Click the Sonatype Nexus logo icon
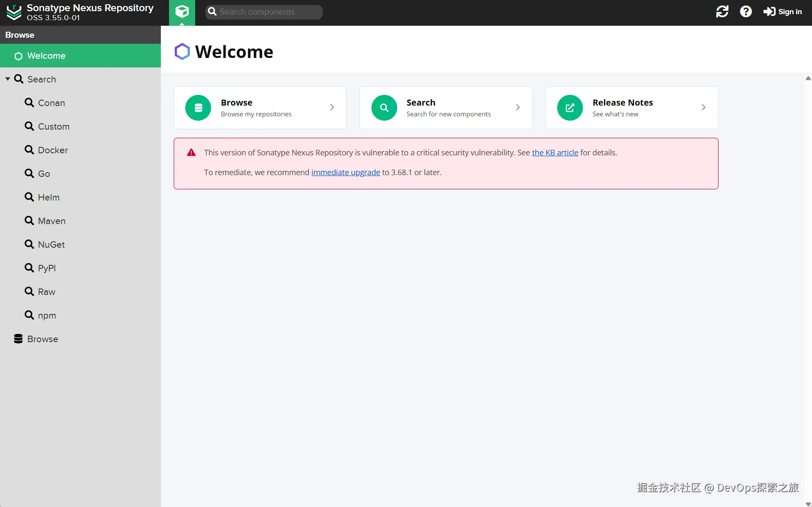 (14, 12)
